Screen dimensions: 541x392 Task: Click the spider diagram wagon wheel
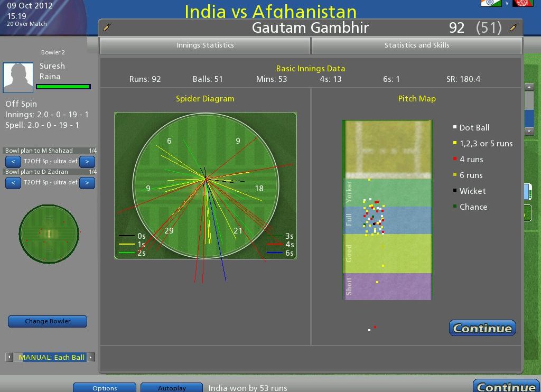coord(206,185)
